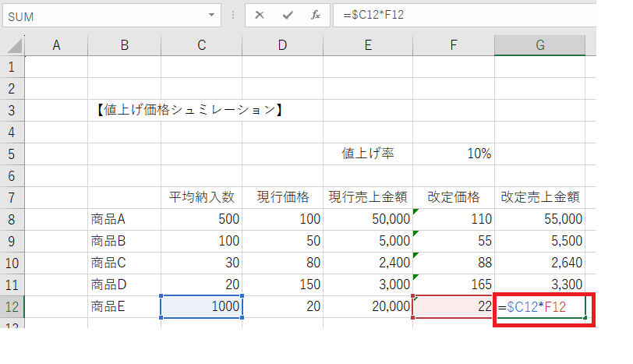Select cell showing 2,400
This screenshot has width=633, height=364.
(368, 263)
